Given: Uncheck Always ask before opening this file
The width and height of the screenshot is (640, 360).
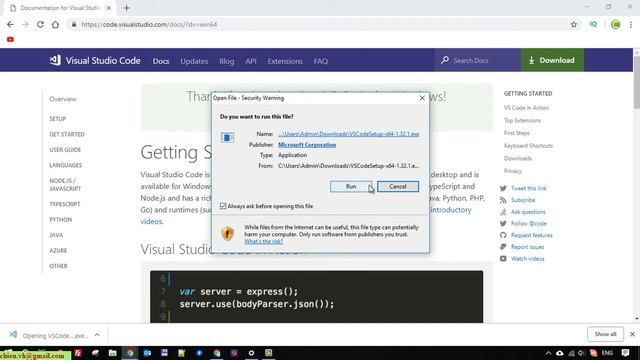Looking at the screenshot, I should pyautogui.click(x=223, y=206).
